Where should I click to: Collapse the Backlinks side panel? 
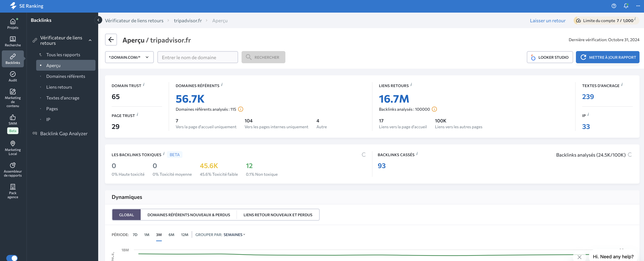click(98, 20)
